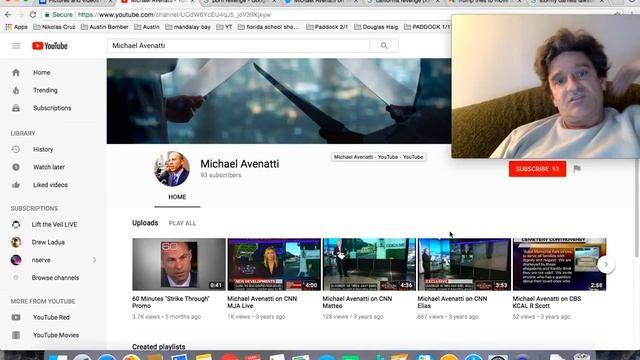Open Trending in the sidebar
640x360 pixels.
click(45, 90)
